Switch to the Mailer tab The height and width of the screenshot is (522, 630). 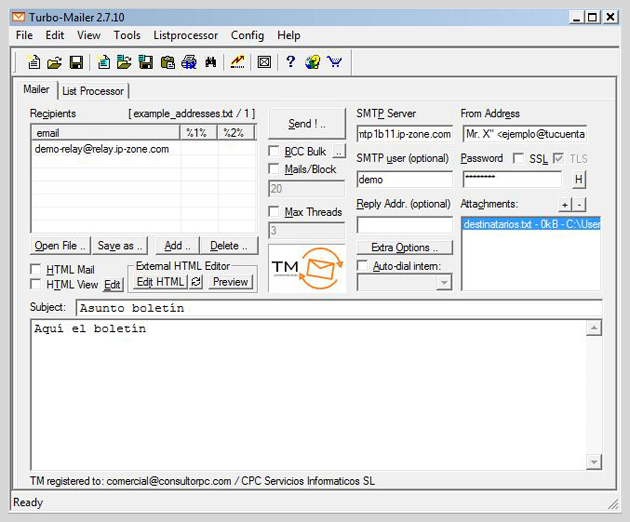click(x=37, y=89)
